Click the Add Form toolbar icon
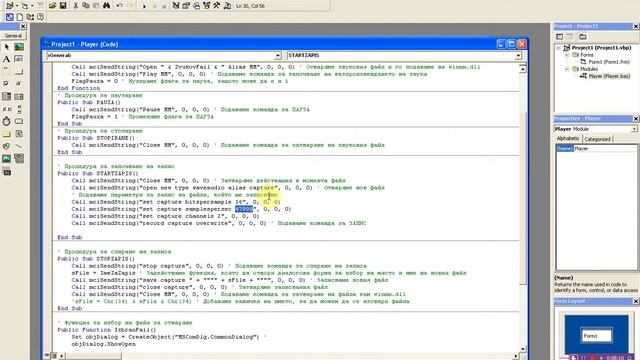Viewport: 640px width, 360px height. [x=24, y=6]
